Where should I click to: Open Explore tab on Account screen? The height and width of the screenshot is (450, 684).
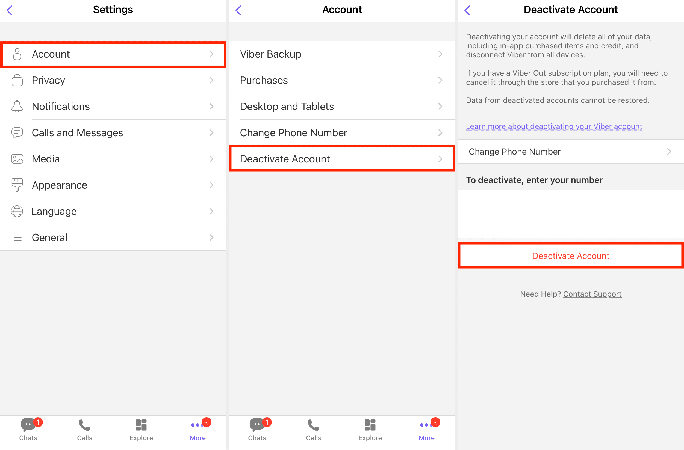pos(370,429)
